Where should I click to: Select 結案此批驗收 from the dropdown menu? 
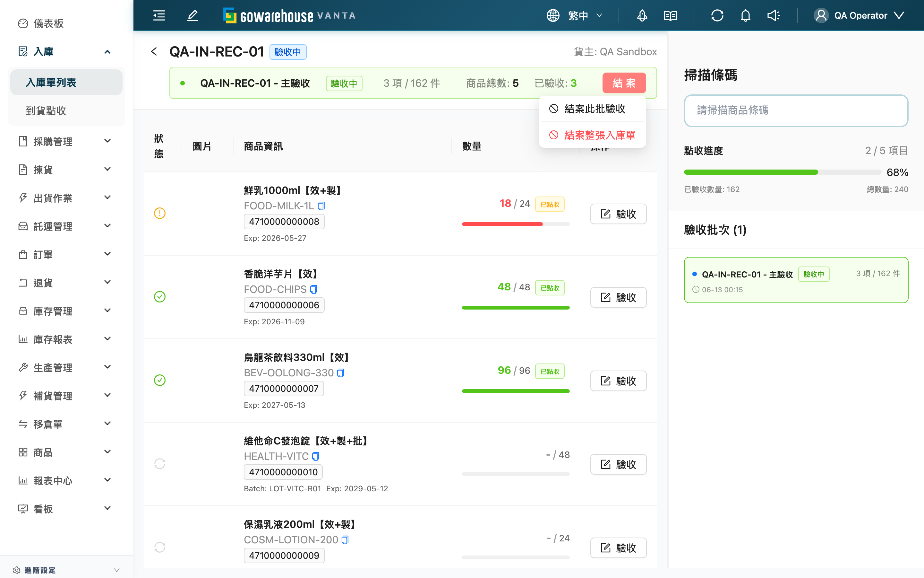point(593,109)
